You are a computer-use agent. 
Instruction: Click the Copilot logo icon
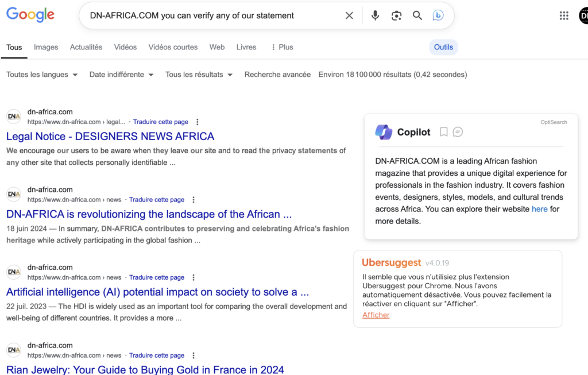[x=384, y=132]
